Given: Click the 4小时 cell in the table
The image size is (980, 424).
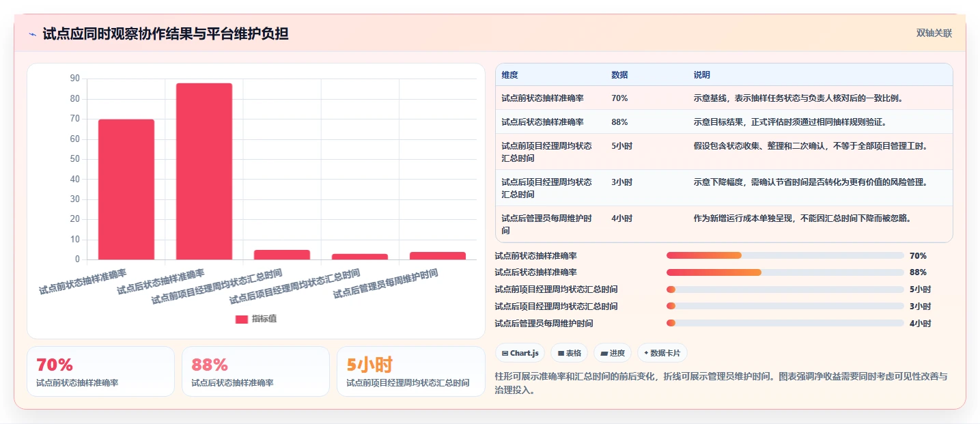Looking at the screenshot, I should click(621, 218).
